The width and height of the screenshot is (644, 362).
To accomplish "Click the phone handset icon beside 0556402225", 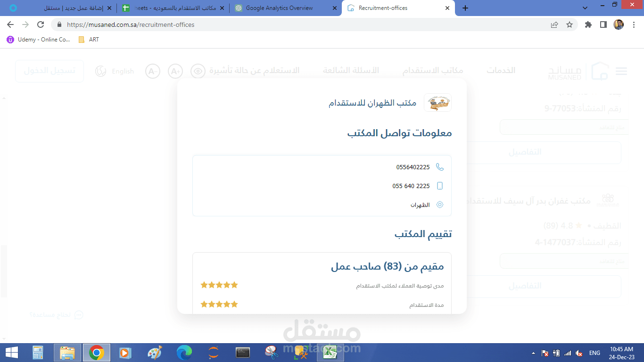I will 440,167.
